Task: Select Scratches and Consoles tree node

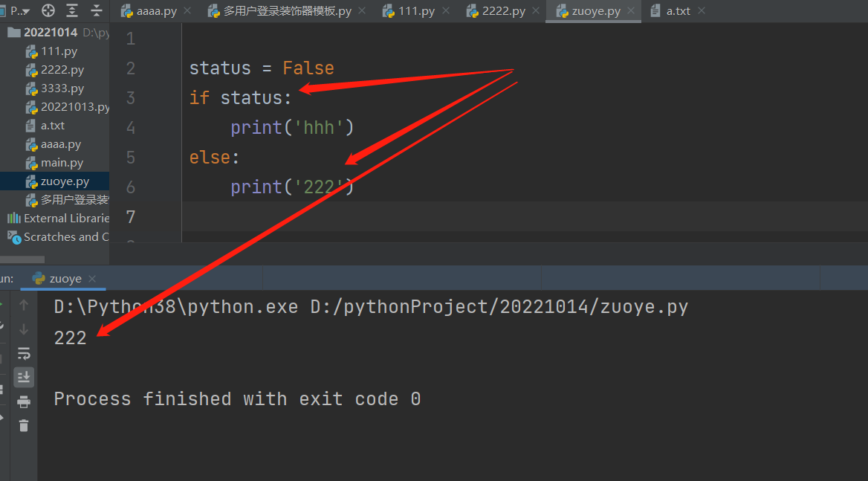Action: pyautogui.click(x=66, y=237)
